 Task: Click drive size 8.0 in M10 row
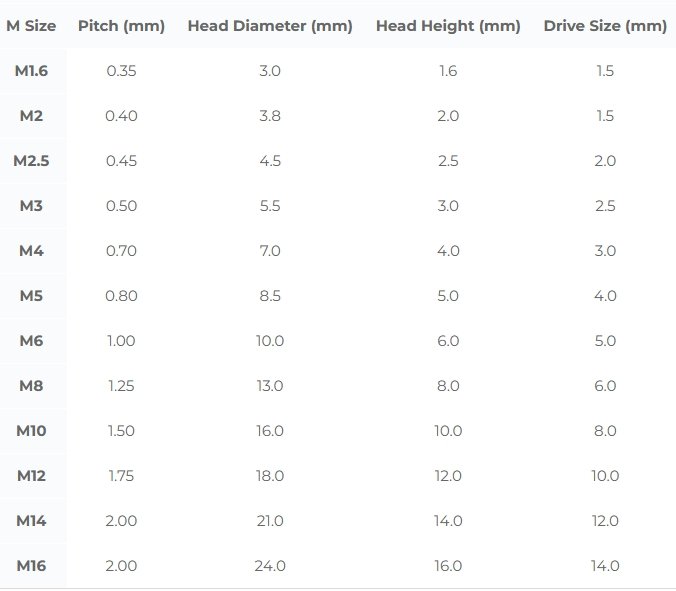click(x=605, y=431)
